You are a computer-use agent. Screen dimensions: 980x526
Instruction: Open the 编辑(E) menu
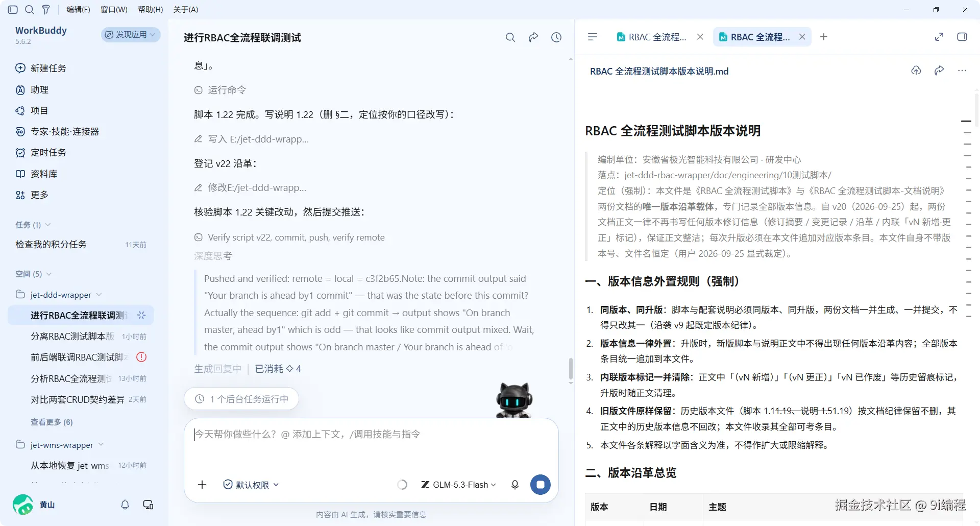pyautogui.click(x=78, y=10)
